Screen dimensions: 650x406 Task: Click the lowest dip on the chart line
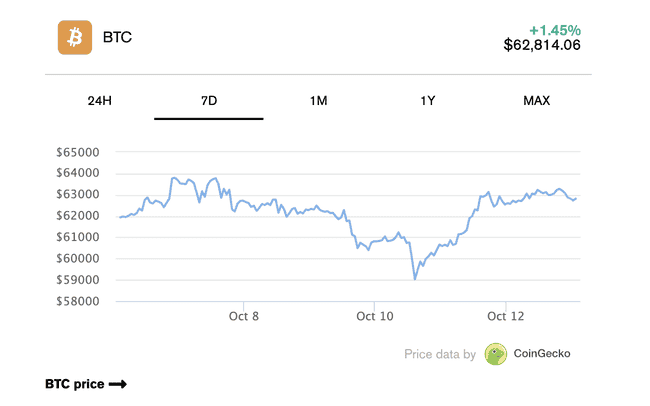415,279
